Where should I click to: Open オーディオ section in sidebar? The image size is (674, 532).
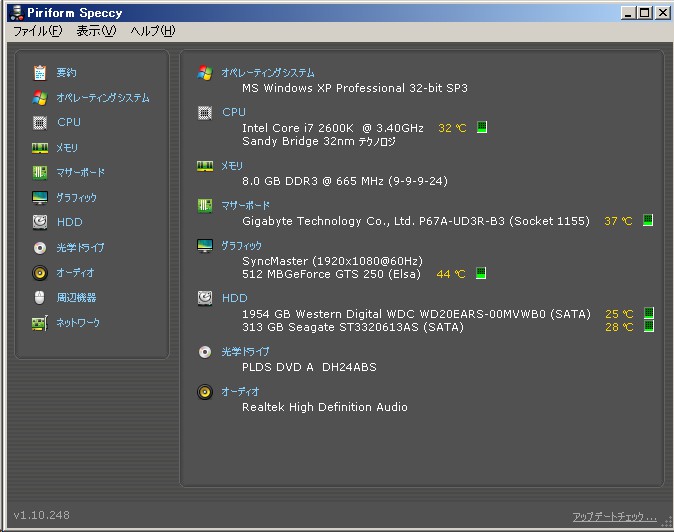pyautogui.click(x=75, y=273)
